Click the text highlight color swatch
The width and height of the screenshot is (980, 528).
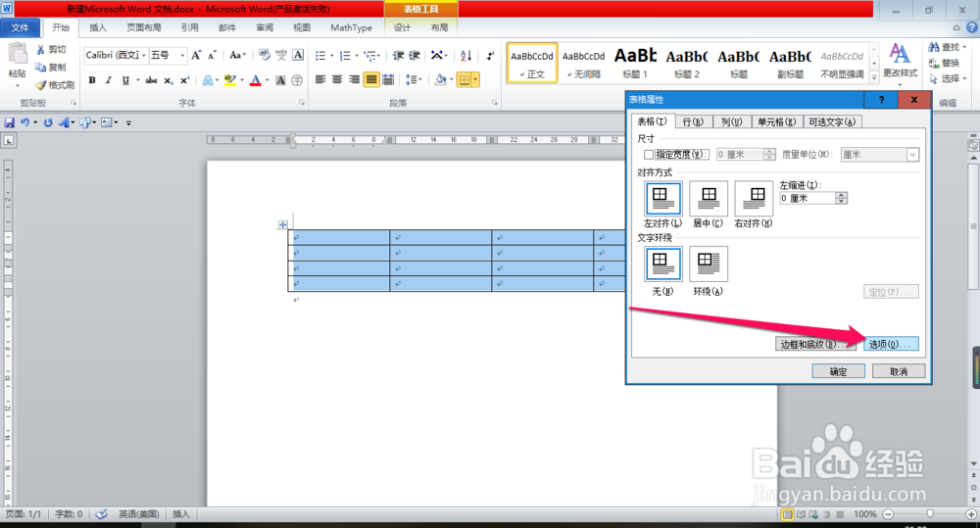229,80
